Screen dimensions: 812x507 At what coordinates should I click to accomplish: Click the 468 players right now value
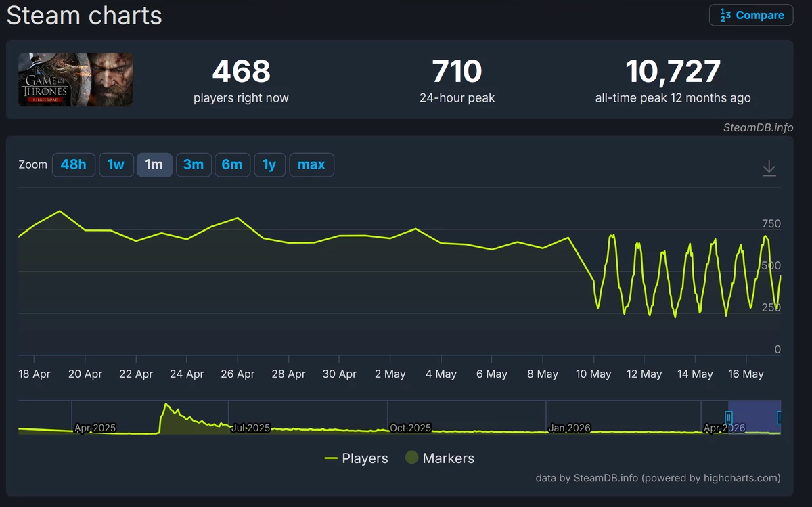coord(241,71)
